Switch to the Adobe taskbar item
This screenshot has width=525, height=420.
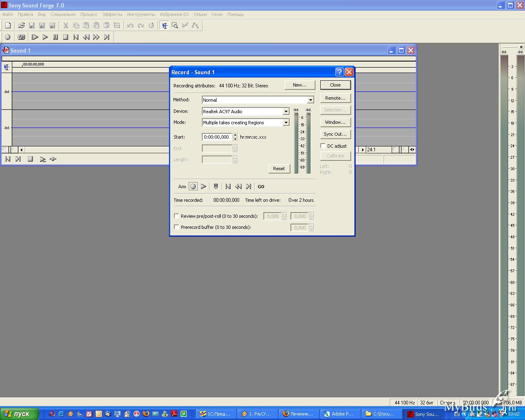pos(341,414)
